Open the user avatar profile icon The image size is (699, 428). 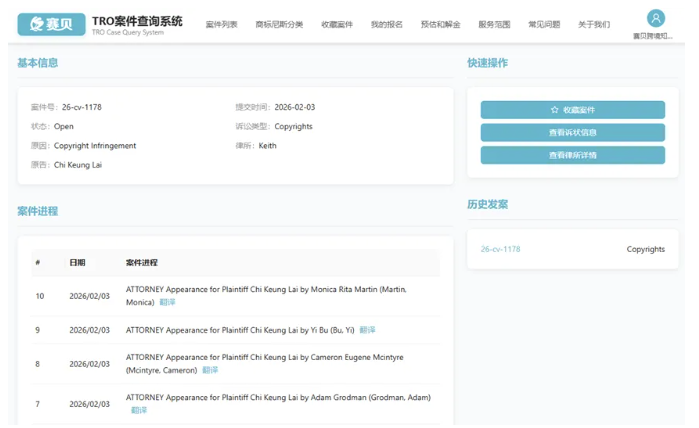[x=655, y=18]
